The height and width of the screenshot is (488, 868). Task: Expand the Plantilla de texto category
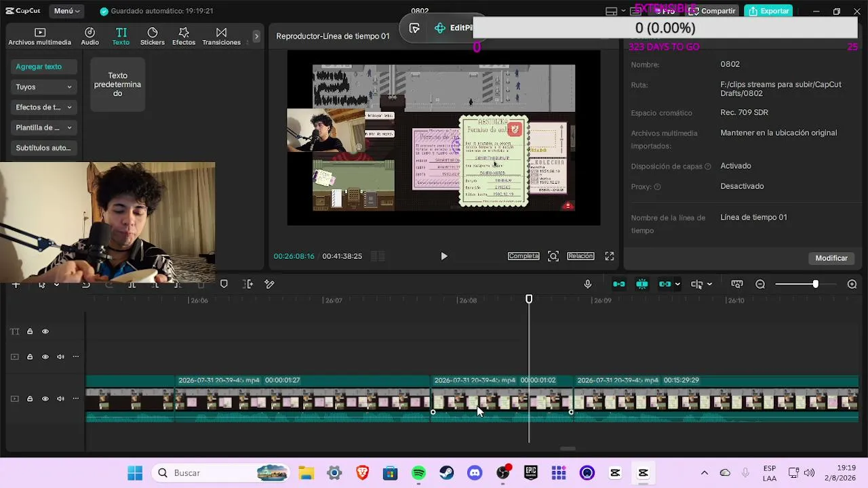point(44,127)
